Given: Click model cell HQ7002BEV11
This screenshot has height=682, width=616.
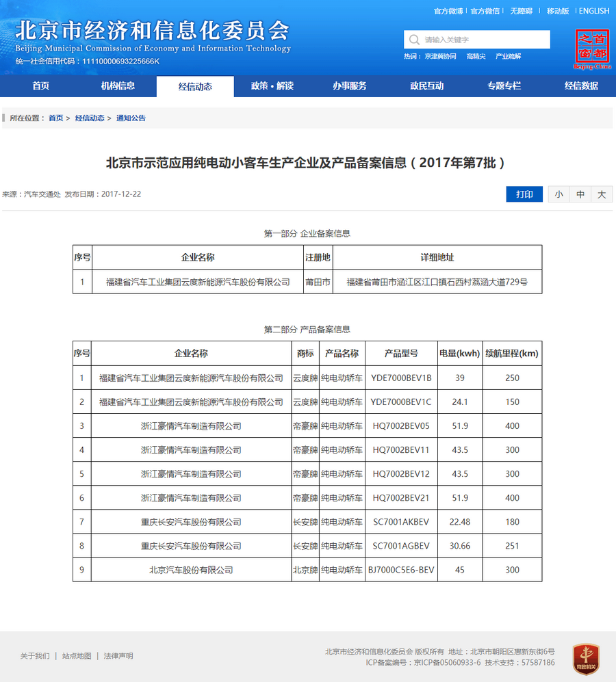Looking at the screenshot, I should pyautogui.click(x=401, y=449).
